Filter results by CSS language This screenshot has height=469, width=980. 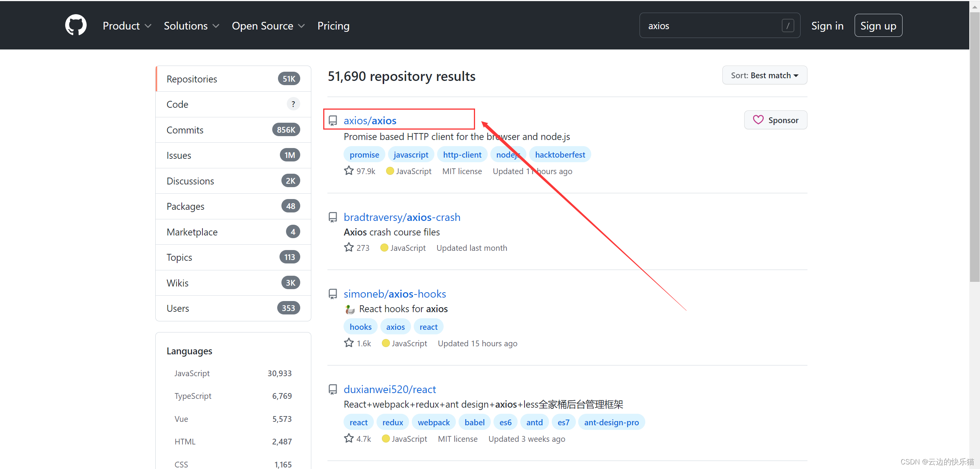pos(233,464)
